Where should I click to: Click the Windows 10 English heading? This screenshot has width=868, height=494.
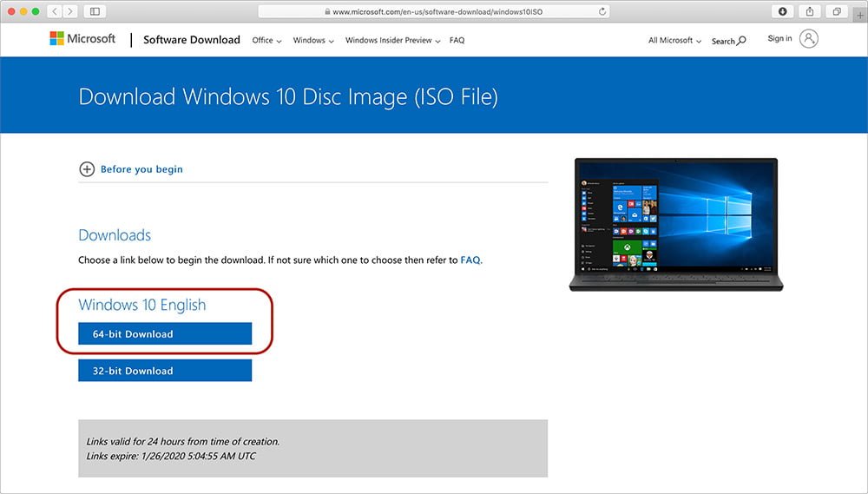(142, 305)
